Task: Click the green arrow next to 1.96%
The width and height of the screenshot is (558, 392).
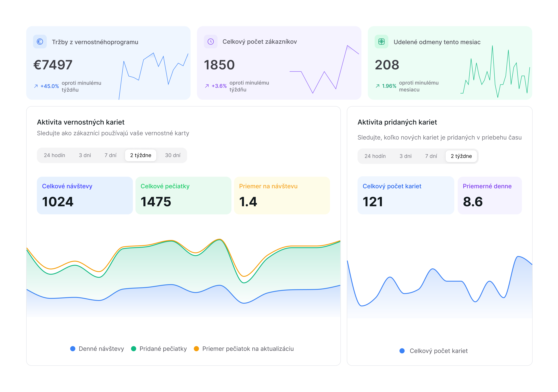Action: coord(377,86)
